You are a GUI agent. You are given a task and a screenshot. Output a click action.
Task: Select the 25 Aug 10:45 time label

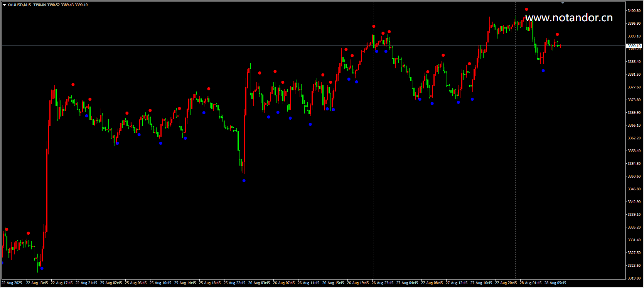(160, 283)
